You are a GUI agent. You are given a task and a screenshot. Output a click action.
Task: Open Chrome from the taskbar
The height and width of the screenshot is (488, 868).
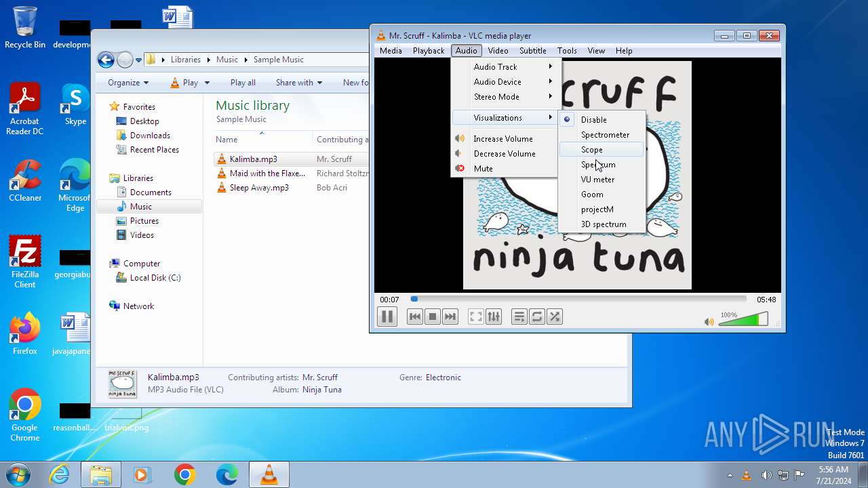click(184, 475)
